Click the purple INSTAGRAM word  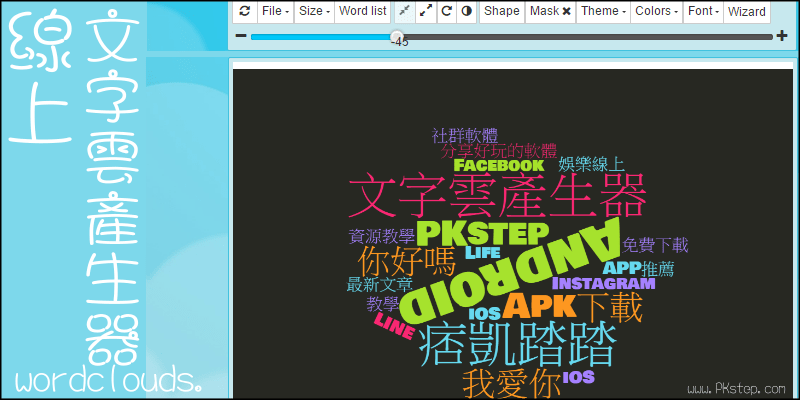tap(604, 283)
